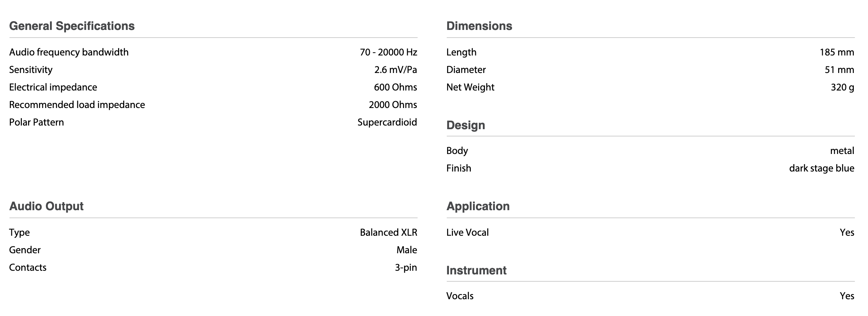Click the Supercardioid polar pattern value
This screenshot has height=316, width=868.
(387, 122)
